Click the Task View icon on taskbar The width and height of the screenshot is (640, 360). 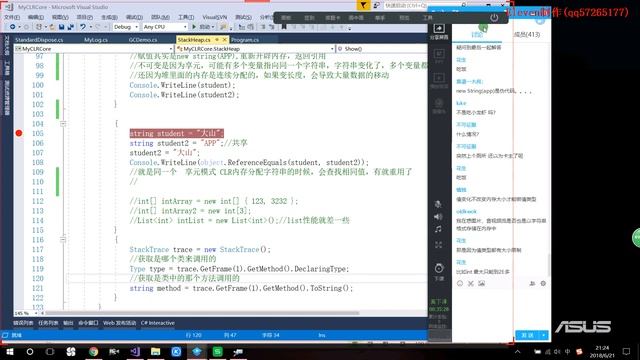point(50,351)
